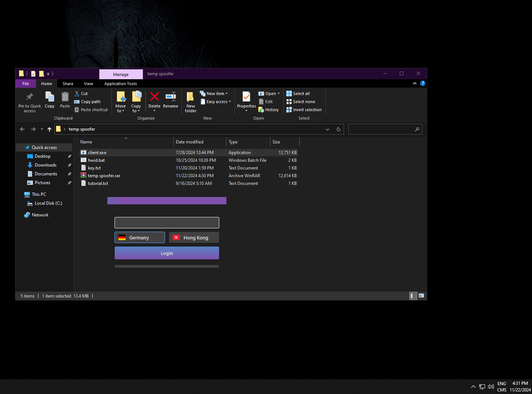Click Edit in the Open group

tap(266, 102)
